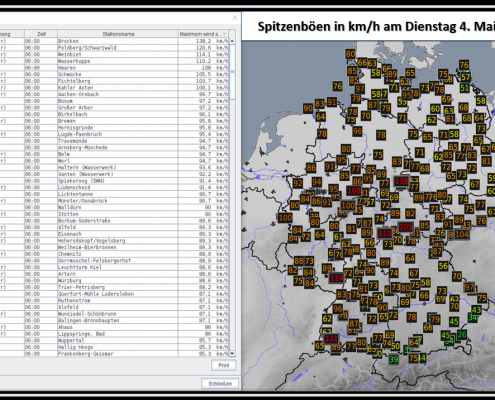Select the Leuchtturm Kiel row
The height and width of the screenshot is (400, 495).
(x=114, y=267)
